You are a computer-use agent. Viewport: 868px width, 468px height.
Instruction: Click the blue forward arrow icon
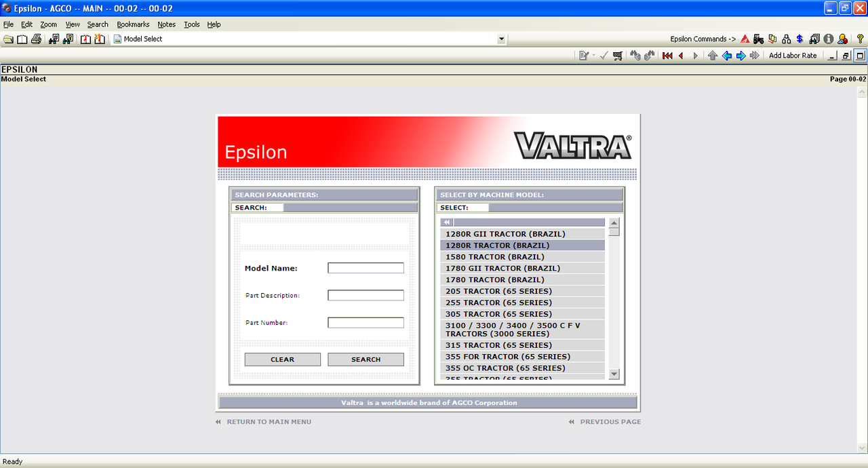(741, 56)
